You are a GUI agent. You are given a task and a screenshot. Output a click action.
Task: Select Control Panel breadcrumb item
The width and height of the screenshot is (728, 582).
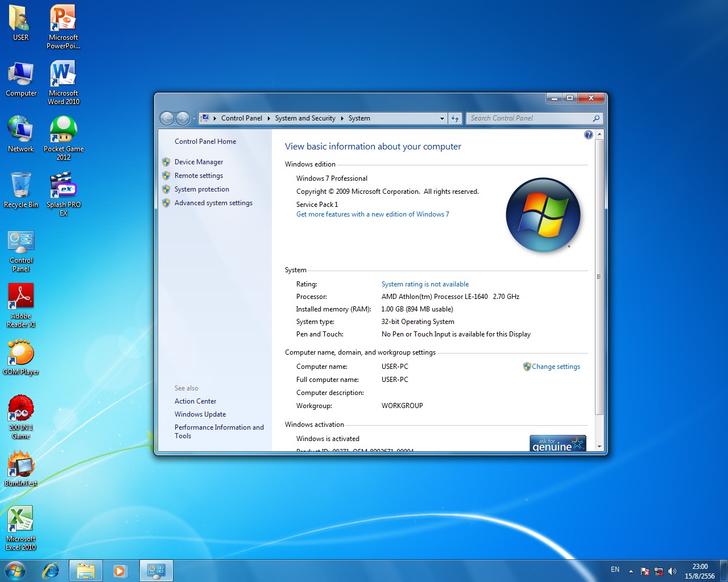click(x=241, y=118)
